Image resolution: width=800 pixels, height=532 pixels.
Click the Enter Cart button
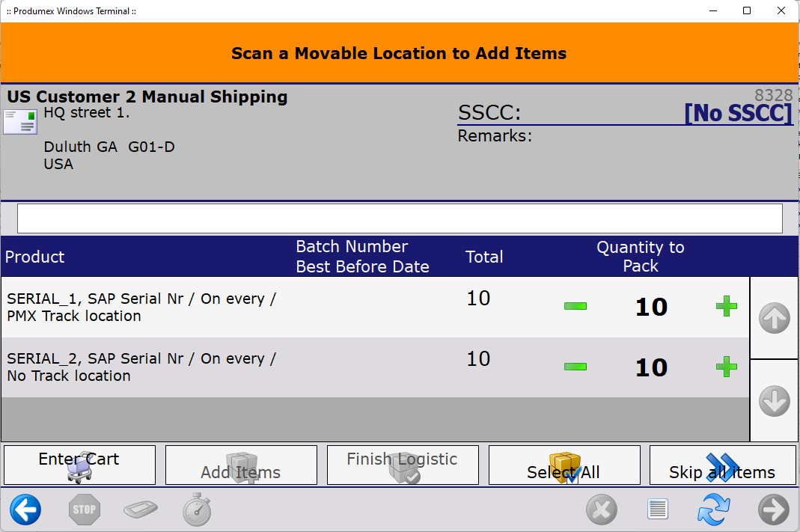(79, 465)
